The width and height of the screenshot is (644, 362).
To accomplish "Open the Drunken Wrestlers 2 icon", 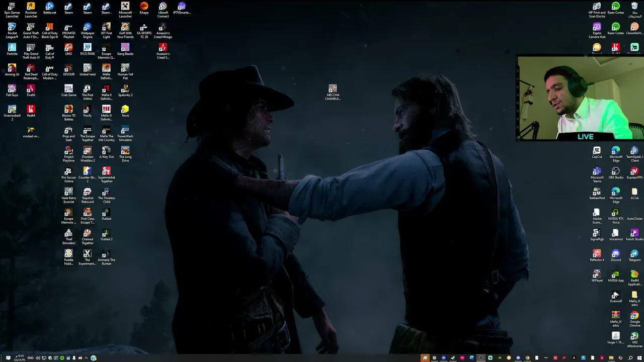I will [x=88, y=154].
